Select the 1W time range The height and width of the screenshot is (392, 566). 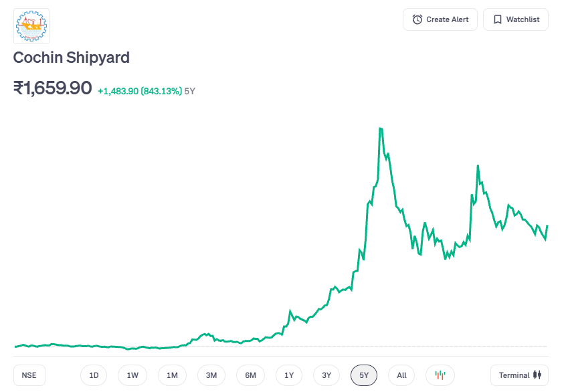[x=132, y=375]
